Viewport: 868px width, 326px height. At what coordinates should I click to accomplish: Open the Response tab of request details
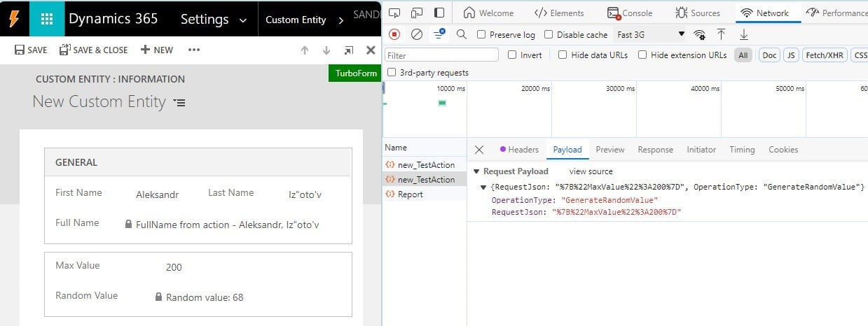[655, 150]
